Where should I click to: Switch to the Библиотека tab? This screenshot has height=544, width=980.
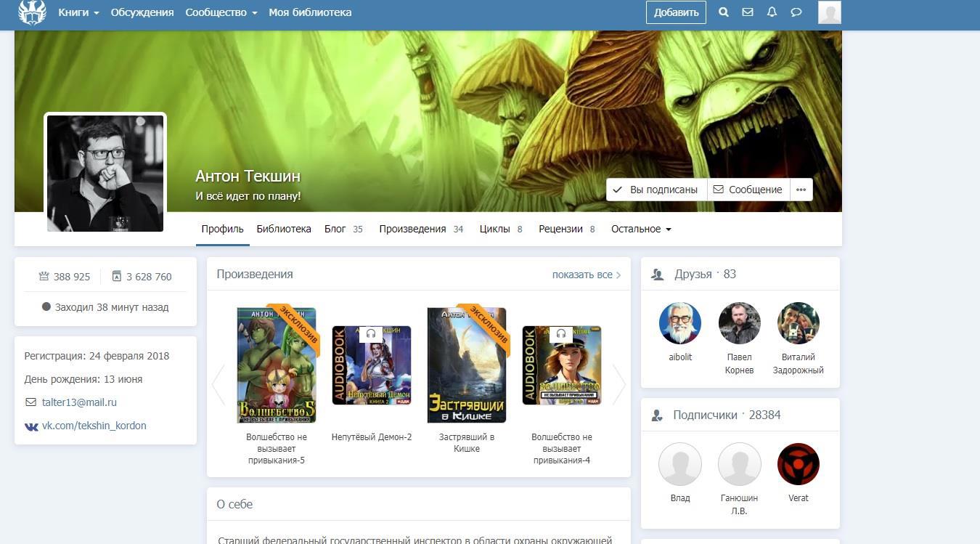point(284,229)
